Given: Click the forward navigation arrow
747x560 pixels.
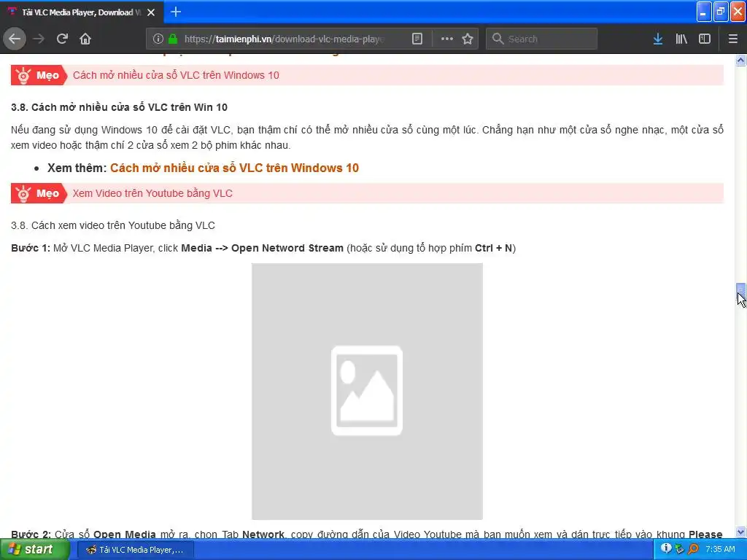Looking at the screenshot, I should (39, 39).
